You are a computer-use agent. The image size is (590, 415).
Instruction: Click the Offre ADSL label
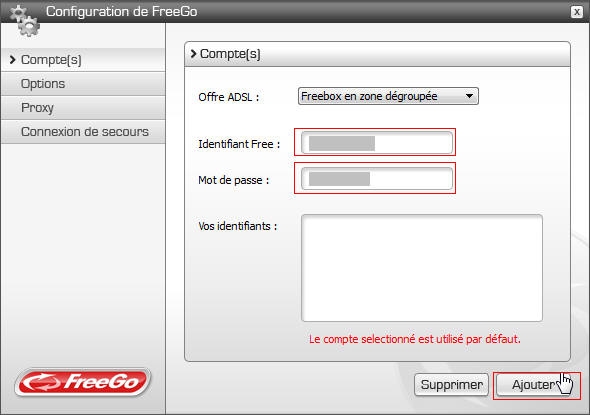tap(228, 97)
